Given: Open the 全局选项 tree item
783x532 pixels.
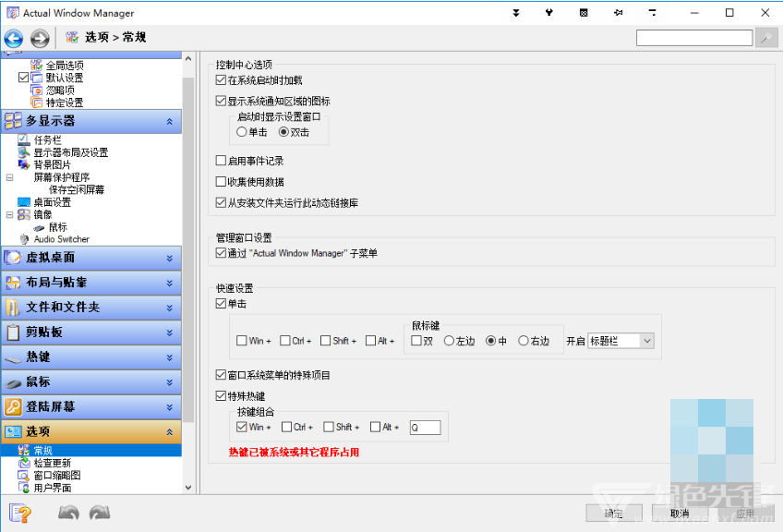Looking at the screenshot, I should coord(65,66).
